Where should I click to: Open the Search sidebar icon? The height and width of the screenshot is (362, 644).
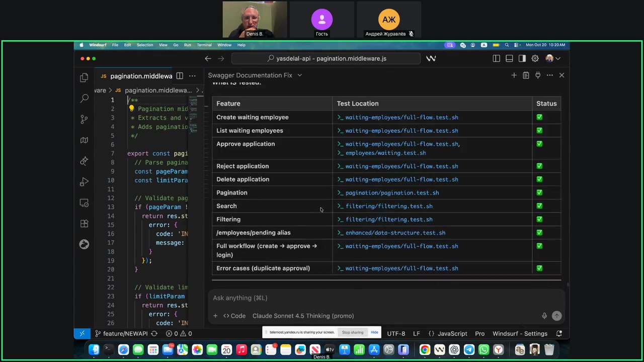(x=84, y=99)
